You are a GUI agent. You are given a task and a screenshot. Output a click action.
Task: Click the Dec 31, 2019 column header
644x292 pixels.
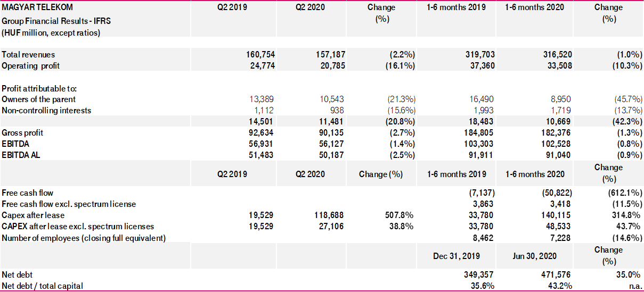[456, 256]
